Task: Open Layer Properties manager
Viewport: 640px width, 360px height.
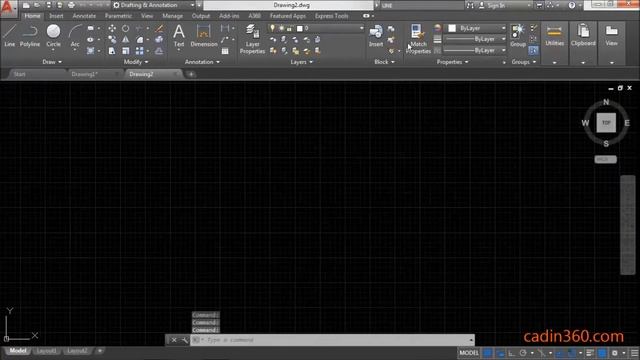Action: (x=252, y=39)
